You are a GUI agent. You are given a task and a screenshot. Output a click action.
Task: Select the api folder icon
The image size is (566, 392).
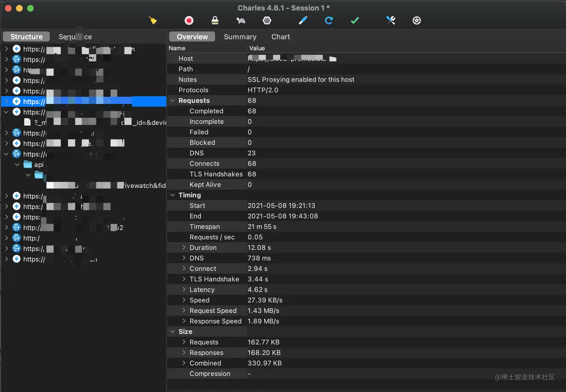[x=28, y=164]
